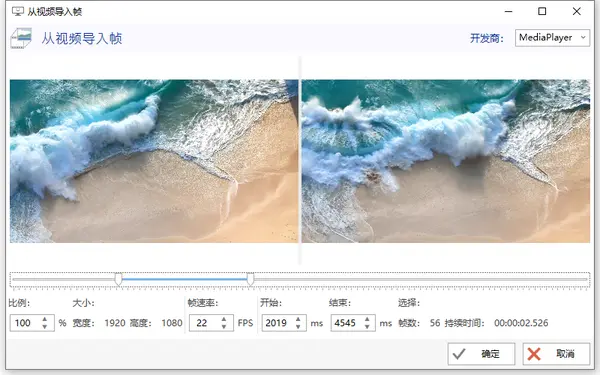Increase the FPS value with up arrow
The width and height of the screenshot is (600, 375).
(x=224, y=319)
